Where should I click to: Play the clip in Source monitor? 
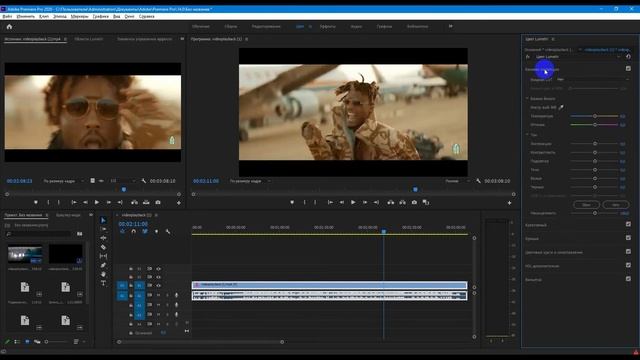(97, 202)
